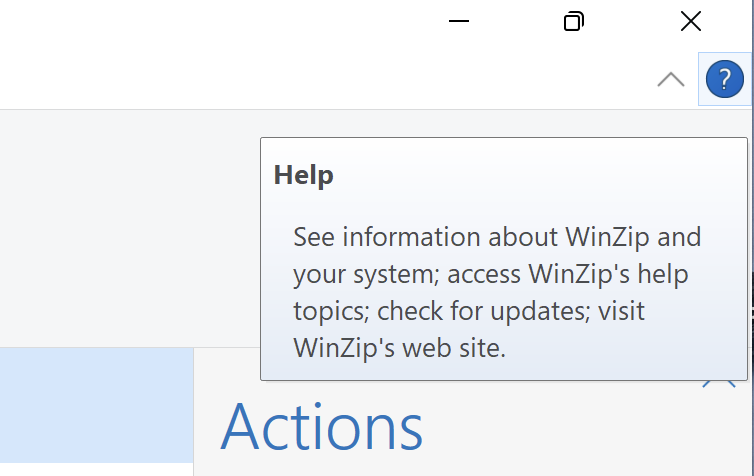Click the divider between file list and Actions

point(194,412)
